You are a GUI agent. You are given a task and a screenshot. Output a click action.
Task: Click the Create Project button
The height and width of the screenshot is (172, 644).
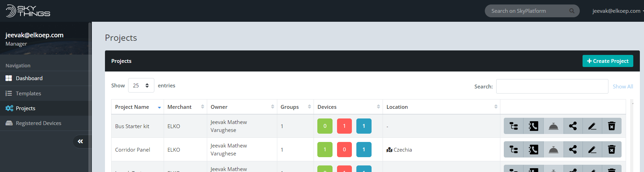click(607, 61)
